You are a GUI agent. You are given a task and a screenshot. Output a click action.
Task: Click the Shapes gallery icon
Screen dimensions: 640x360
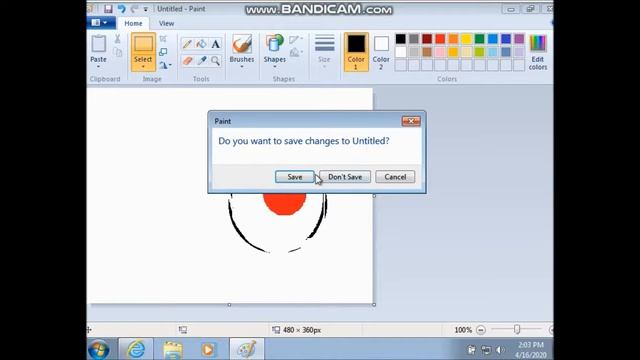[x=274, y=44]
